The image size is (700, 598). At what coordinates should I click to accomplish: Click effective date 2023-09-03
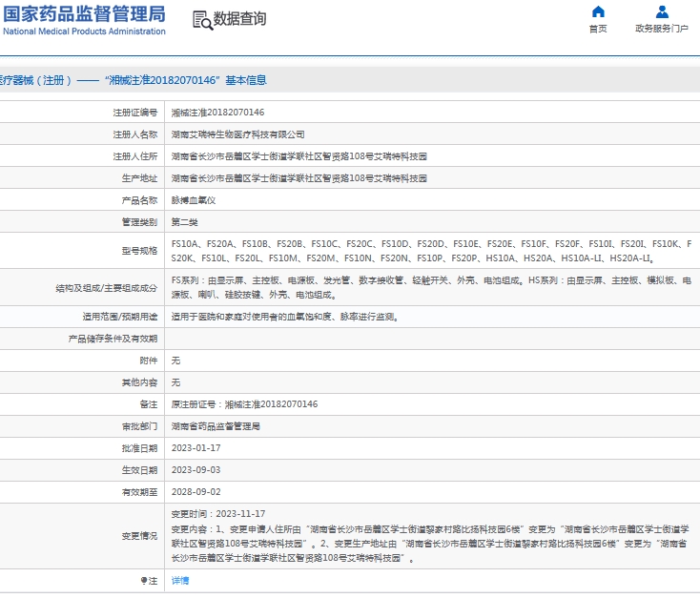196,470
